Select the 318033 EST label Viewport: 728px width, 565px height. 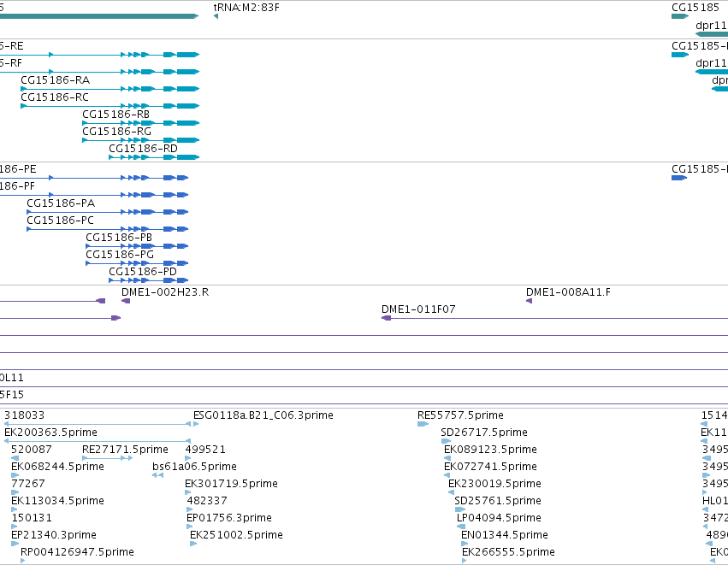click(x=24, y=415)
